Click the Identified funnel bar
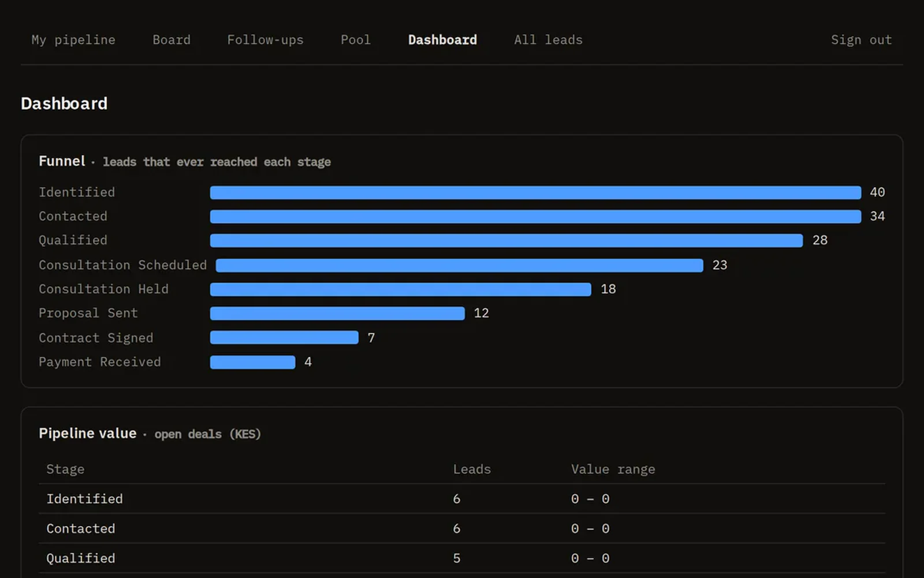 coord(535,192)
